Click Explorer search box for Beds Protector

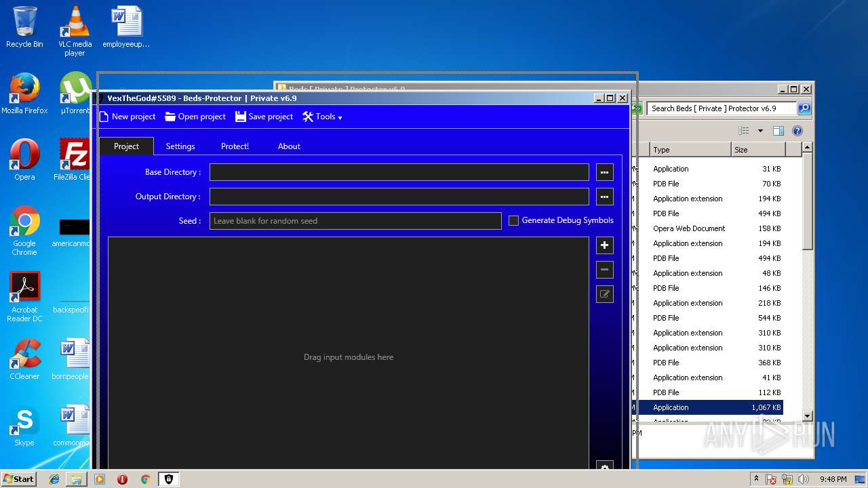[x=722, y=108]
